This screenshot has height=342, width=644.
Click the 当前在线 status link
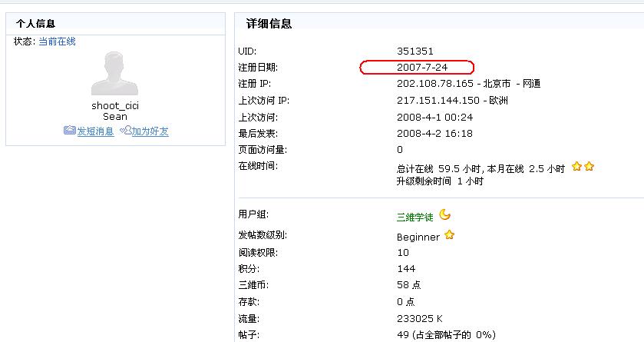[57, 42]
